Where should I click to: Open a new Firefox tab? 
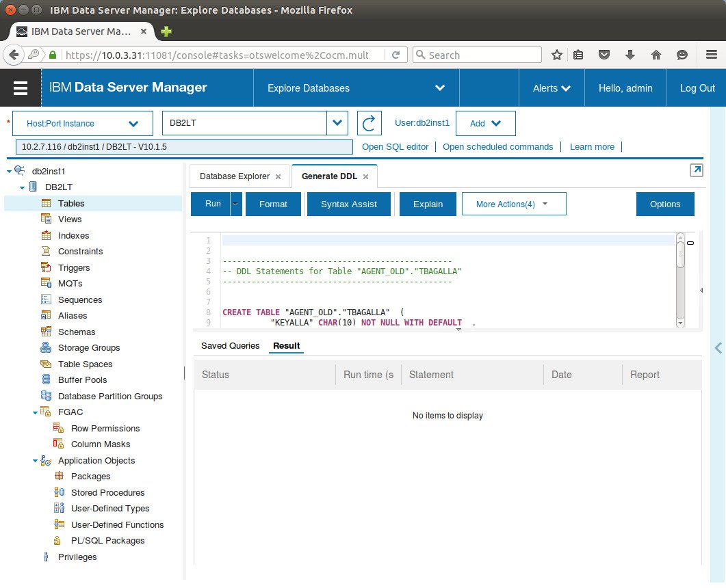(166, 31)
